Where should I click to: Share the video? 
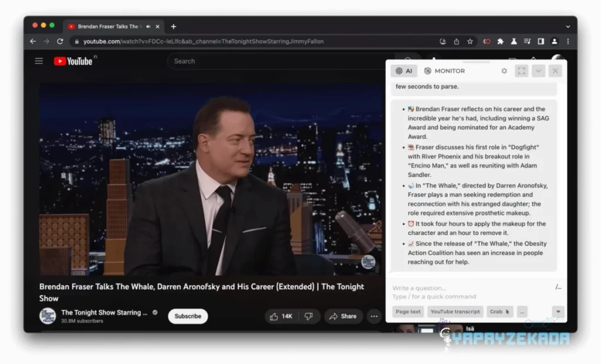343,316
